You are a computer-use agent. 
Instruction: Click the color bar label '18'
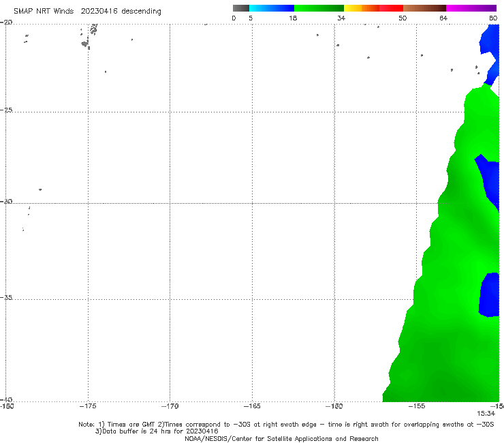(293, 18)
